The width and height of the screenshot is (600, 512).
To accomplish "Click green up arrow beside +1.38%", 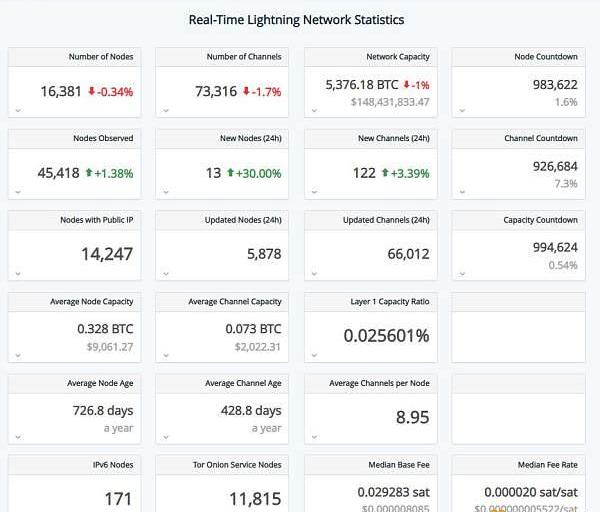I will [89, 173].
